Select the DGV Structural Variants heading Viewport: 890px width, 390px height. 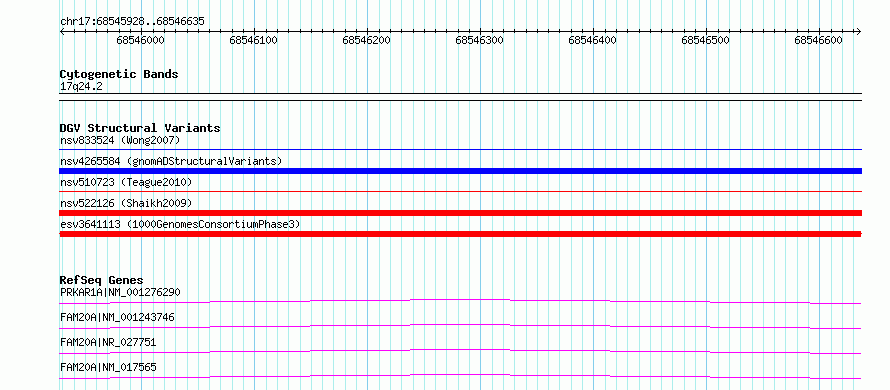coord(140,128)
